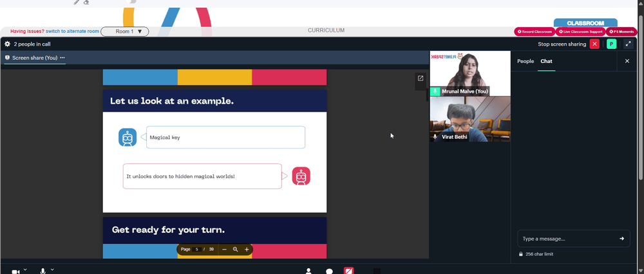The image size is (644, 274).
Task: Click PS Moments button
Action: click(x=621, y=32)
